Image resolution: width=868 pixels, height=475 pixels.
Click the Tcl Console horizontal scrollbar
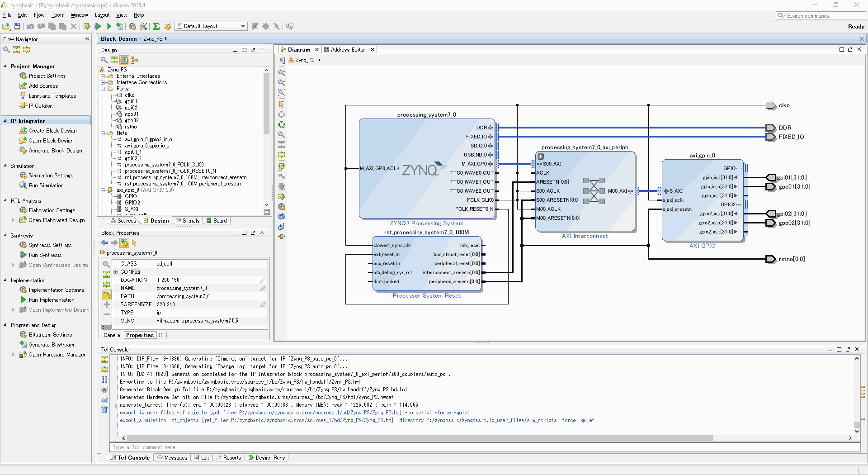pyautogui.click(x=420, y=438)
